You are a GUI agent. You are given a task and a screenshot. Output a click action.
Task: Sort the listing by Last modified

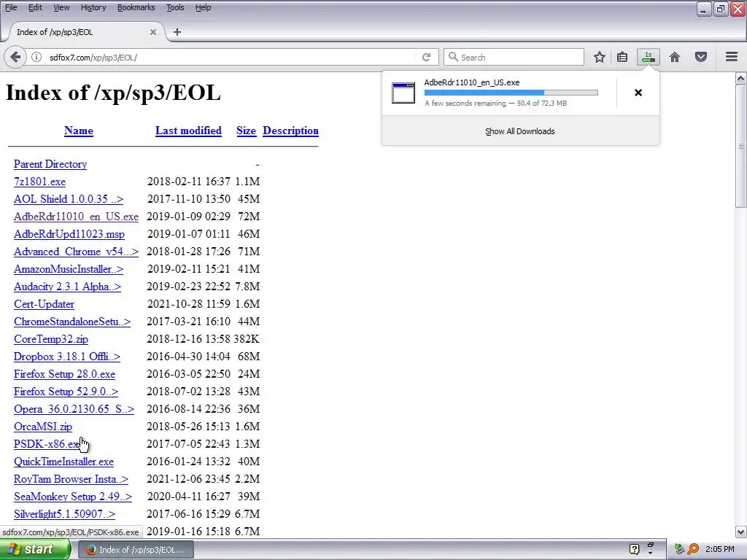point(188,131)
